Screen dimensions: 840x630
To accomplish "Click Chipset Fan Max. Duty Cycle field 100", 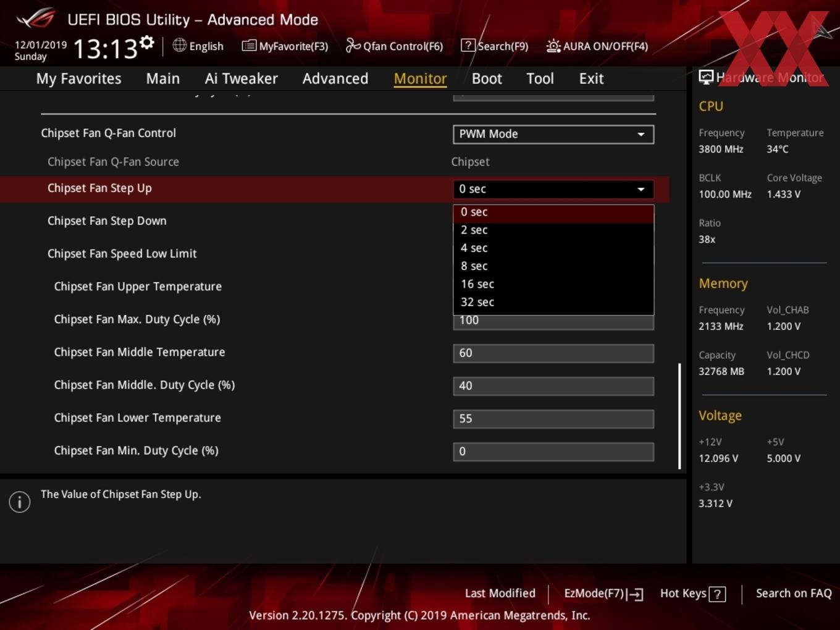I will coord(553,321).
